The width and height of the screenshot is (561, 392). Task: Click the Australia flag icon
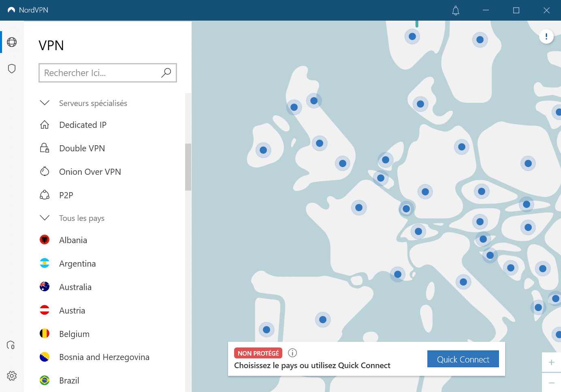[45, 287]
